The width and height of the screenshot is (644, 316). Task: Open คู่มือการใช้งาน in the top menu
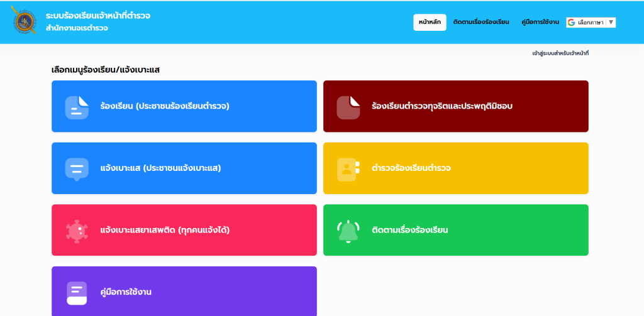tap(540, 22)
